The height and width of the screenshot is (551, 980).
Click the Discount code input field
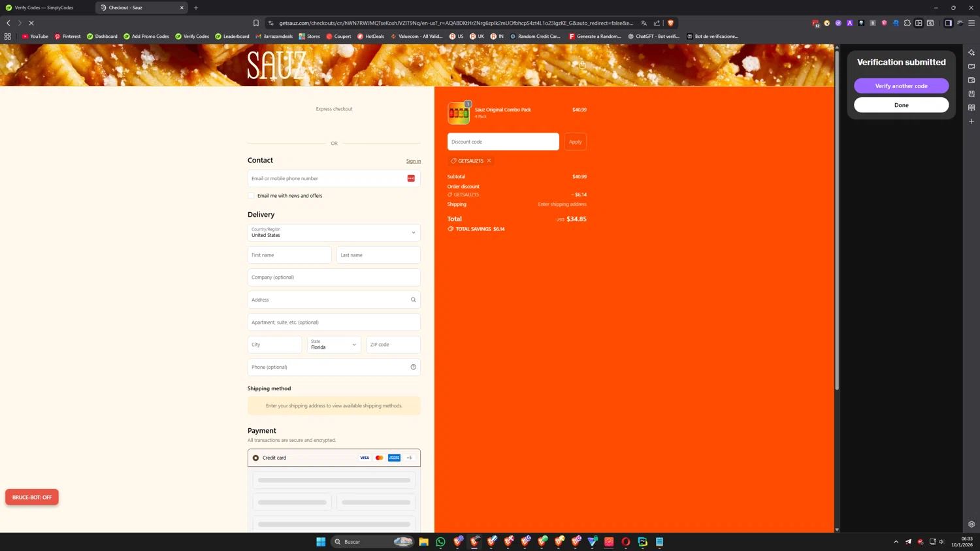point(503,142)
